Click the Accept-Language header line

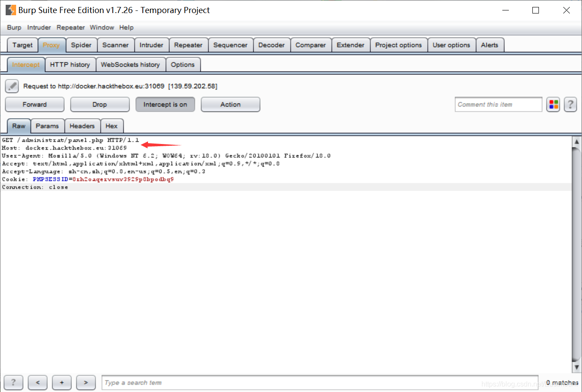click(x=104, y=171)
